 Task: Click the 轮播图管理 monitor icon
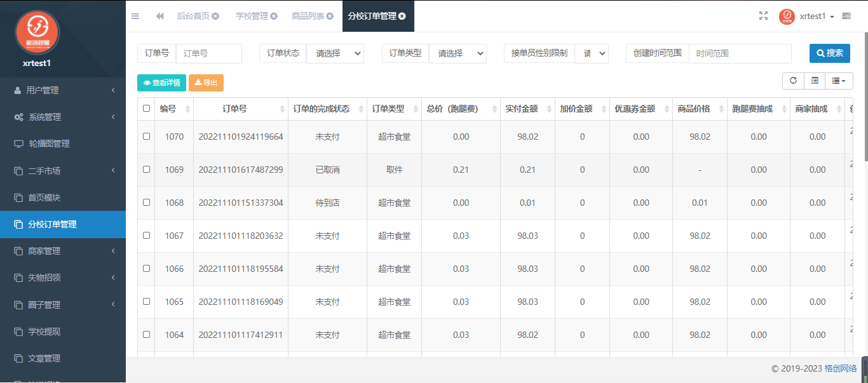click(18, 144)
